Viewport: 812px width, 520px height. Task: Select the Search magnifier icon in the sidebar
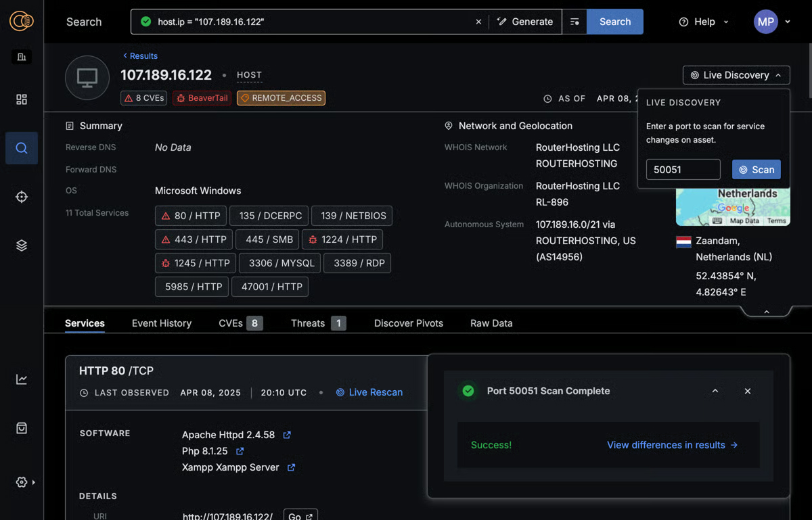[21, 148]
